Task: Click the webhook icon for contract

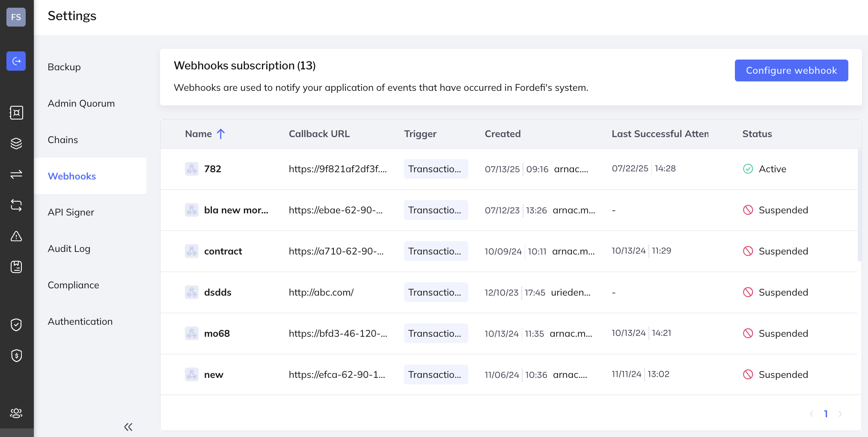Action: tap(192, 251)
